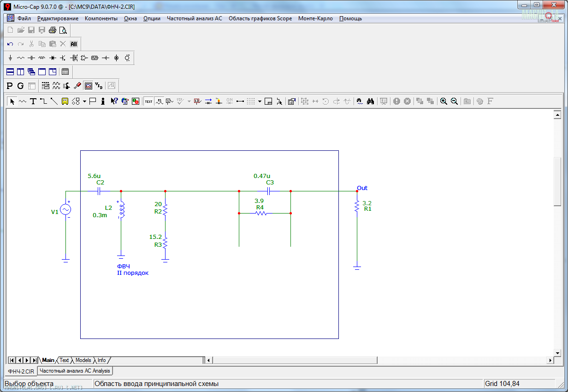Toggle the VID display icon
The height and width of the screenshot is (392, 568).
pyautogui.click(x=99, y=86)
